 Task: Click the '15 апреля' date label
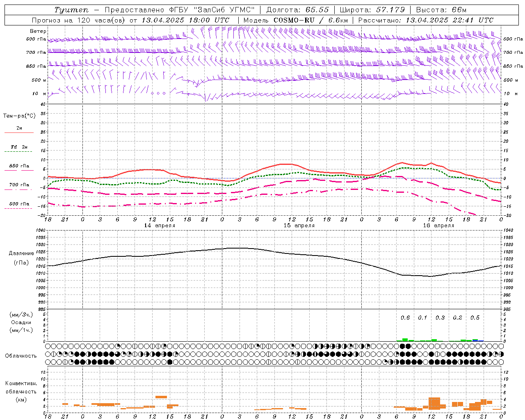299,226
